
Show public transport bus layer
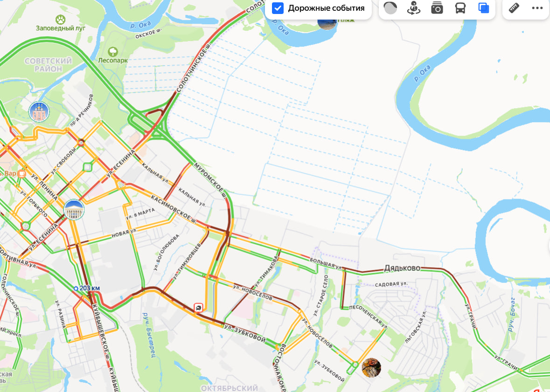[460, 8]
